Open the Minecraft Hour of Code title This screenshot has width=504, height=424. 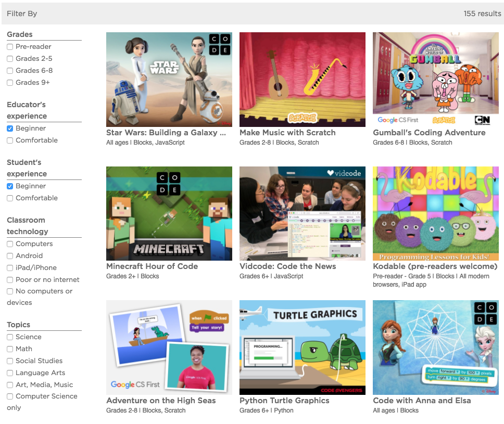[152, 266]
